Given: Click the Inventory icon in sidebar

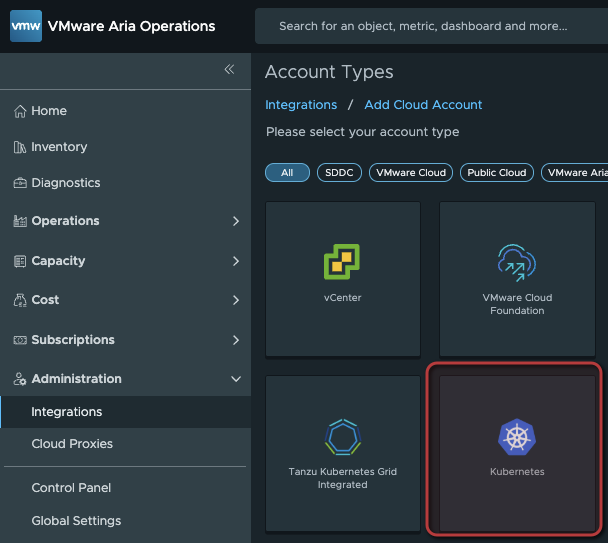Looking at the screenshot, I should [20, 147].
